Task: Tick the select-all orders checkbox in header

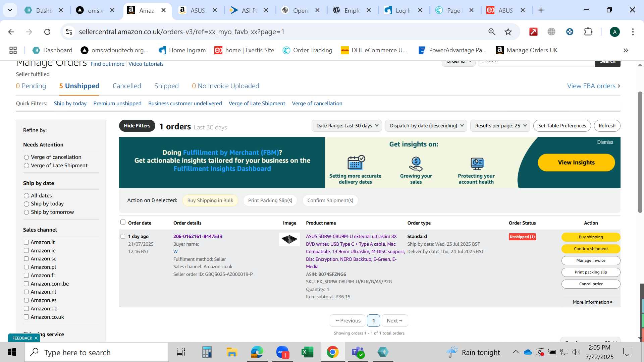Action: pos(123,222)
